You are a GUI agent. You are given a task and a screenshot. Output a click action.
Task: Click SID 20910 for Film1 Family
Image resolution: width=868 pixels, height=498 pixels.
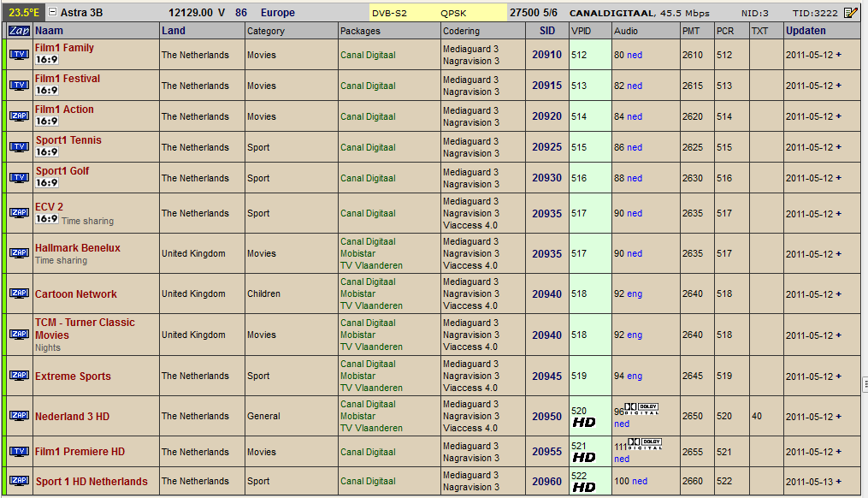coord(547,54)
